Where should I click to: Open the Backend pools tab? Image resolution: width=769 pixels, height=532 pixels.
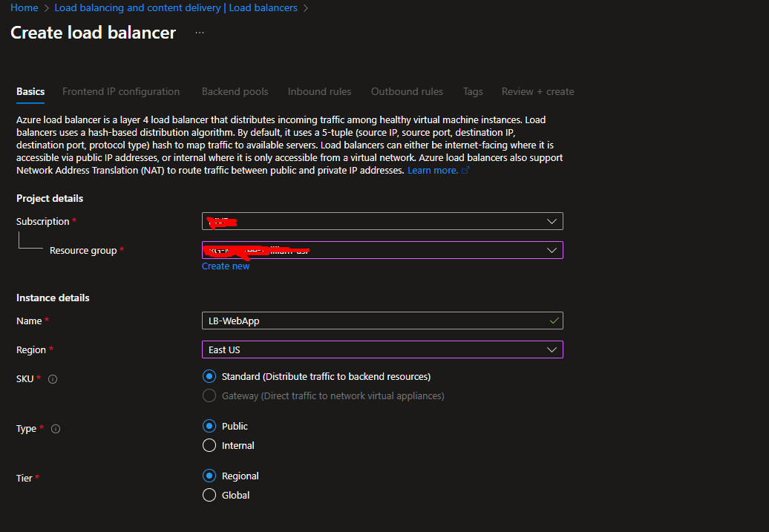coord(235,92)
